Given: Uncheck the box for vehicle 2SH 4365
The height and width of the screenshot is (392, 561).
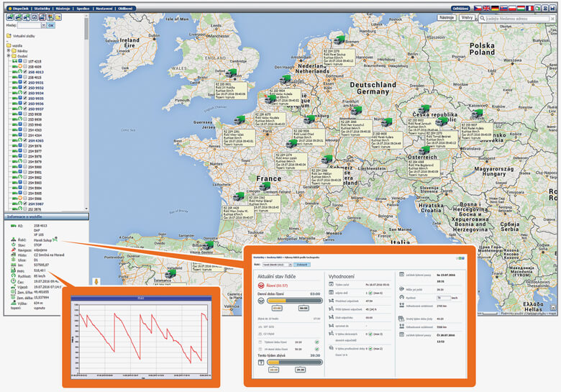Looking at the screenshot, I should (x=25, y=140).
